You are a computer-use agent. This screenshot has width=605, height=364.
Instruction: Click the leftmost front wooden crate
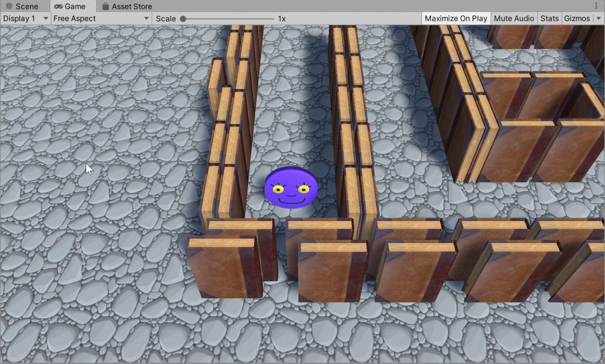223,267
